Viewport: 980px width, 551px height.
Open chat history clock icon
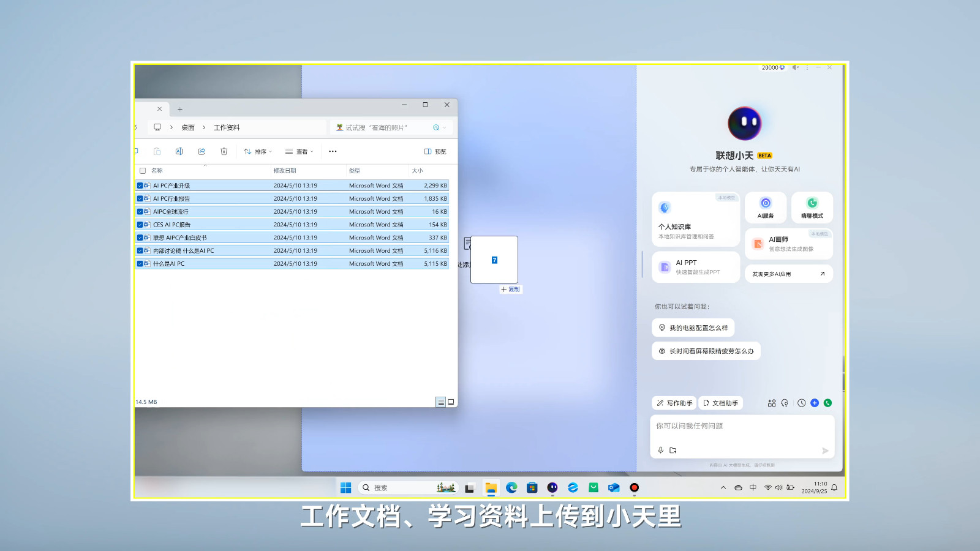[801, 403]
